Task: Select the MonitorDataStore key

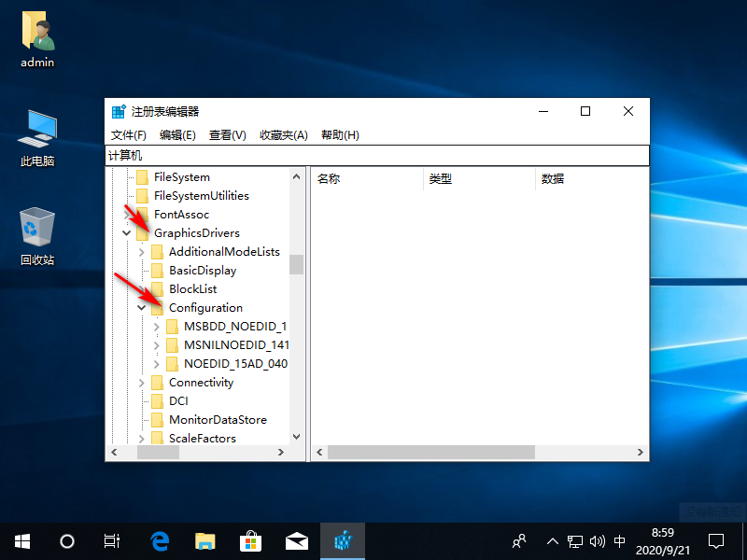Action: pyautogui.click(x=218, y=419)
